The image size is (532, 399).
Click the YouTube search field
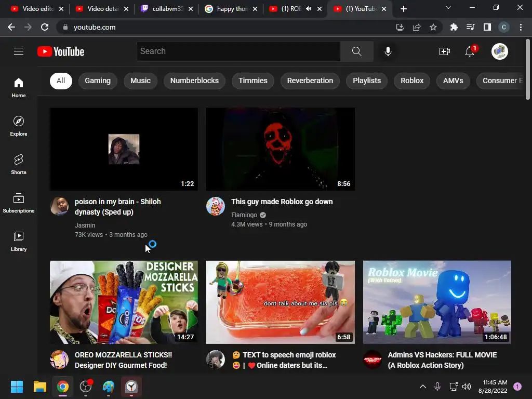[x=238, y=51]
